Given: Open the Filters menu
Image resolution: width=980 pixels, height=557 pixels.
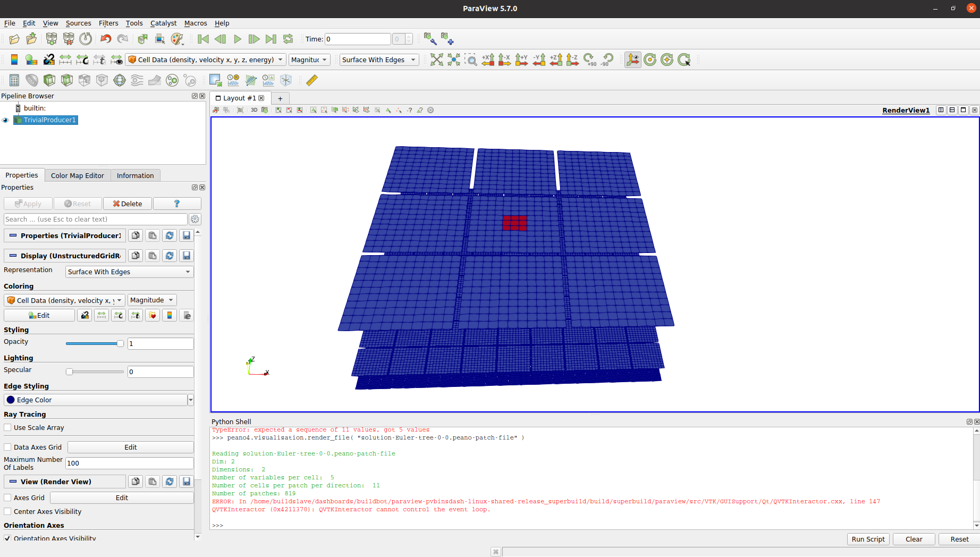Looking at the screenshot, I should 108,23.
